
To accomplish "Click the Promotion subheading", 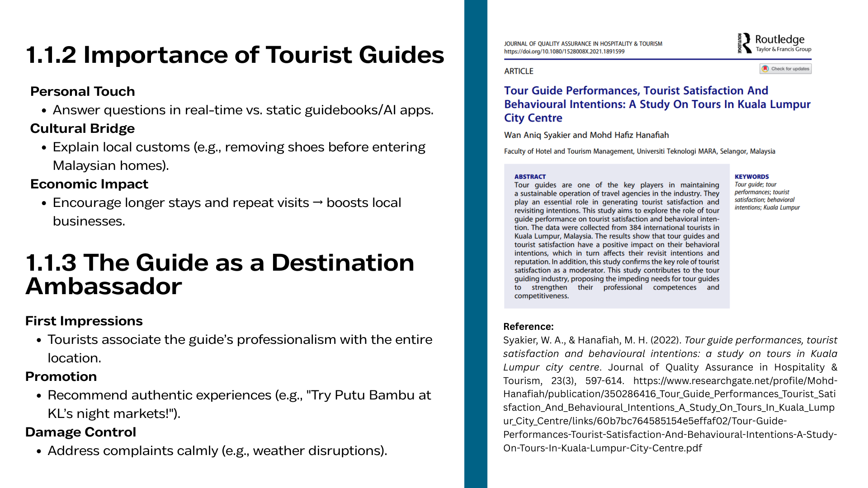I will click(61, 376).
